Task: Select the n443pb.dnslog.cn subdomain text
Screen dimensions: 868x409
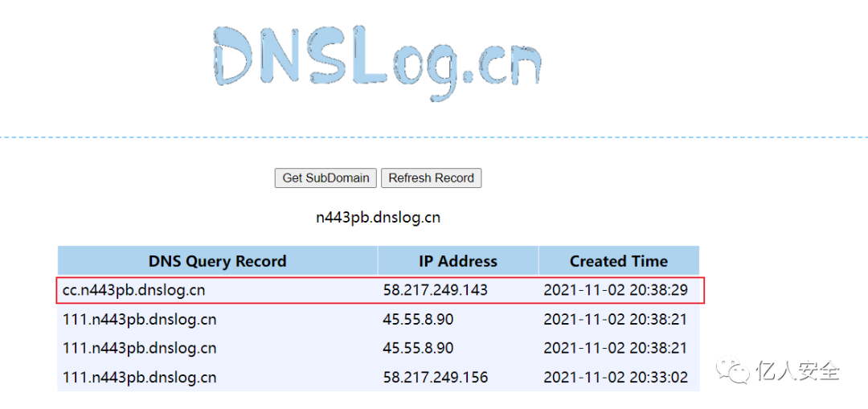Action: [x=378, y=218]
